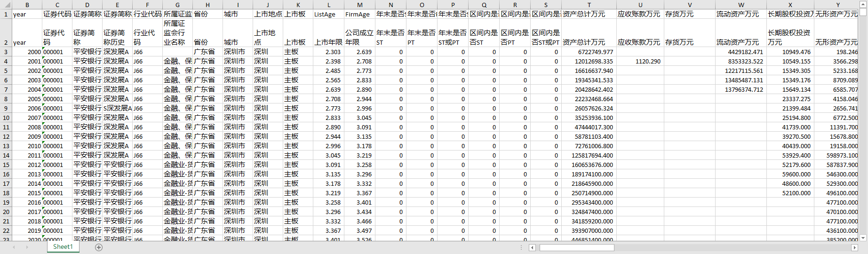Click the 资产总计万元 cell in row 1
This screenshot has width=868, height=254.
pos(589,14)
